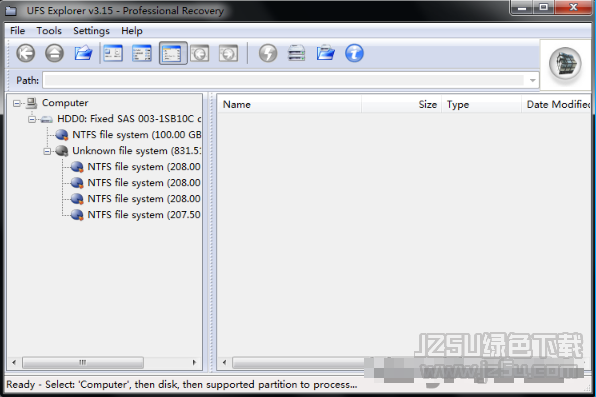596x397 pixels.
Task: Click file list left scroll arrow
Action: point(224,362)
